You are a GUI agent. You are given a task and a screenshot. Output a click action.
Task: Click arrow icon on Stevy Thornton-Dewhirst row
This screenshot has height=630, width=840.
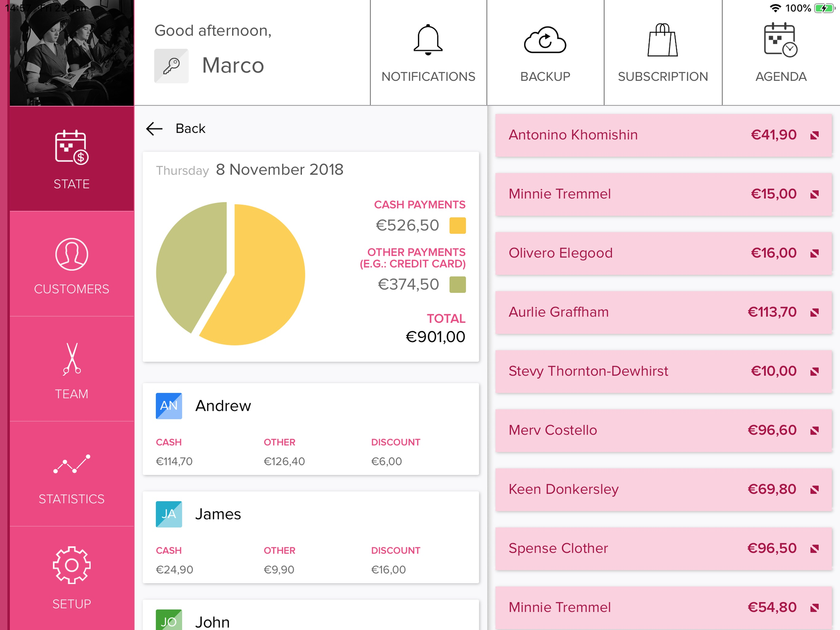coord(814,372)
